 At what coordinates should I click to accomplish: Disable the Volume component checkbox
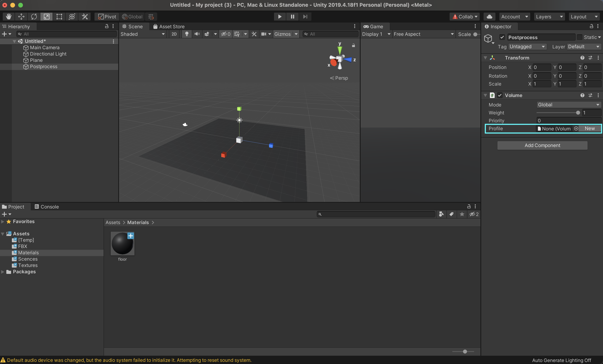(x=500, y=95)
